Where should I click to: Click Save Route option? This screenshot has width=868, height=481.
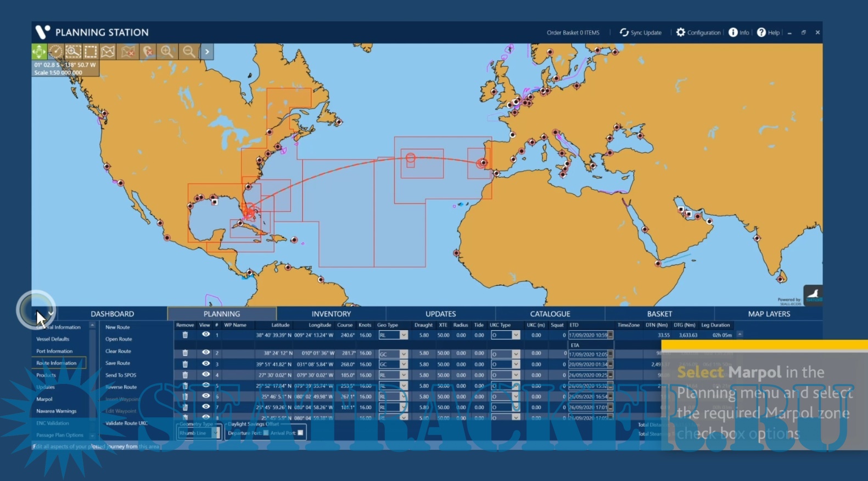[x=117, y=363]
